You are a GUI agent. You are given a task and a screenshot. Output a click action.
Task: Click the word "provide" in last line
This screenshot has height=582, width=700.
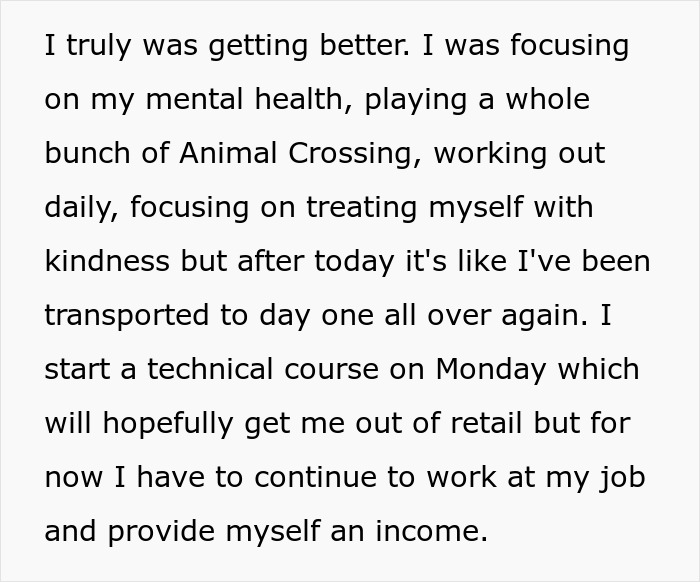pos(161,532)
